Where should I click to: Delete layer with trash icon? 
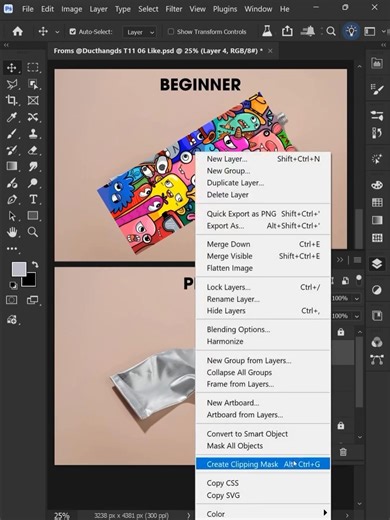coord(343,452)
